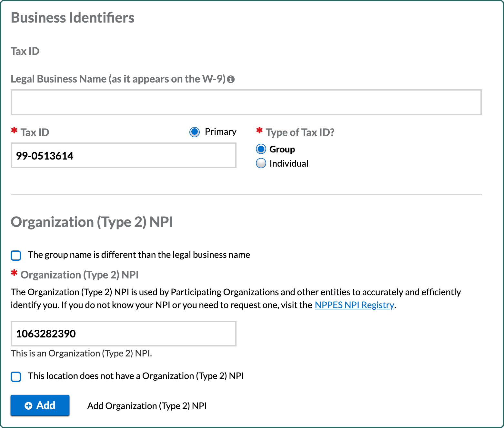Select the Primary radio button
This screenshot has width=504, height=428.
point(195,132)
